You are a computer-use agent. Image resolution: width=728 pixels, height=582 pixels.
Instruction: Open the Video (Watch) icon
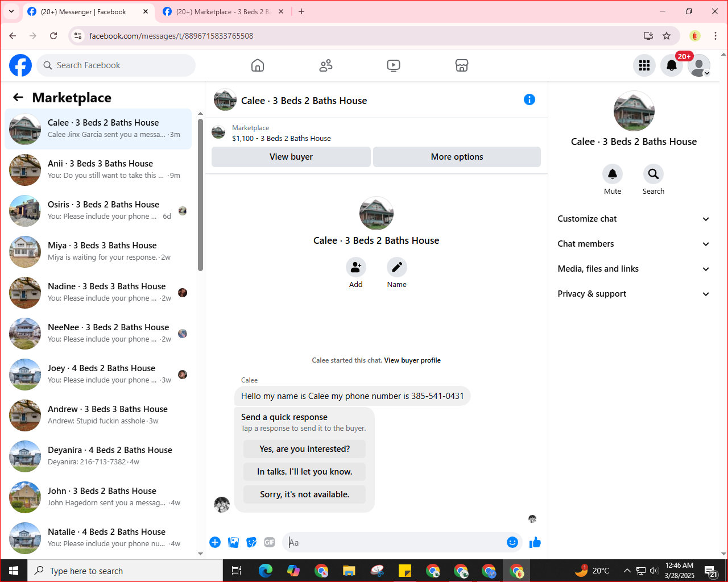[394, 65]
